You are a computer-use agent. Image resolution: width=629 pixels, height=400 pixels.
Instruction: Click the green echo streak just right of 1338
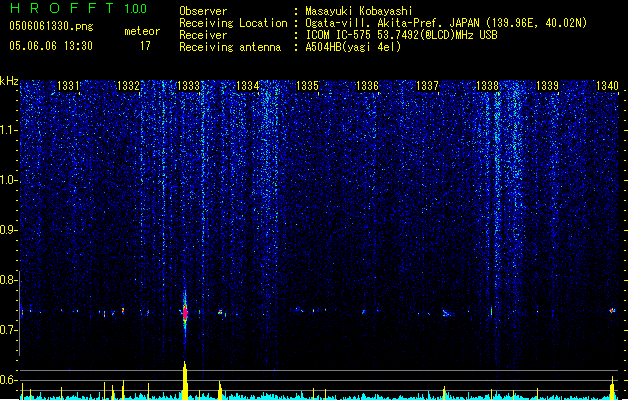point(491,311)
